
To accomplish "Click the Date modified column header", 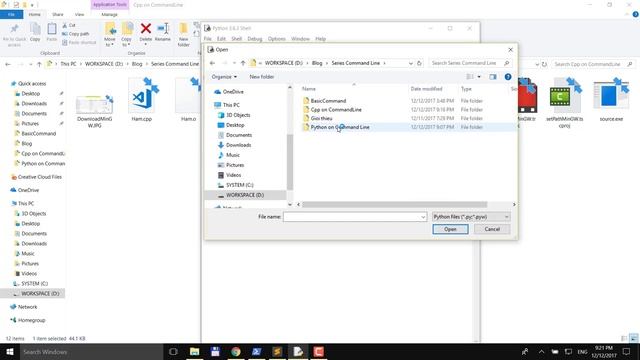I will point(426,89).
